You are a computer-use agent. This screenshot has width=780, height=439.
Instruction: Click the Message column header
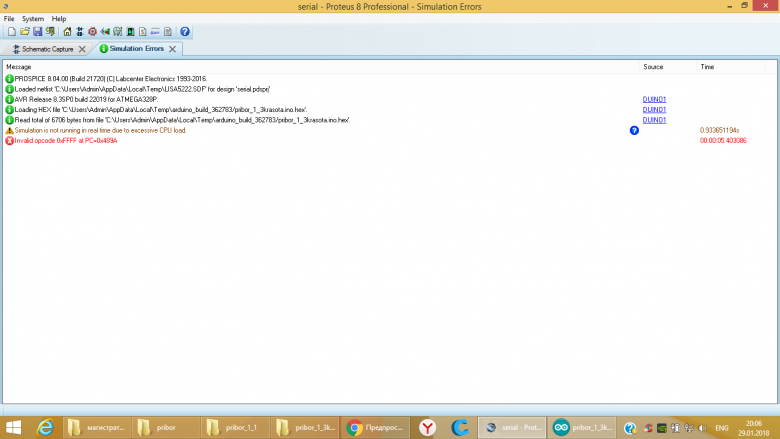[321, 67]
